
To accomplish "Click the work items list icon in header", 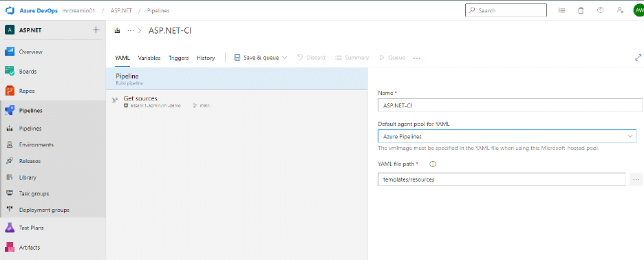I will click(562, 11).
